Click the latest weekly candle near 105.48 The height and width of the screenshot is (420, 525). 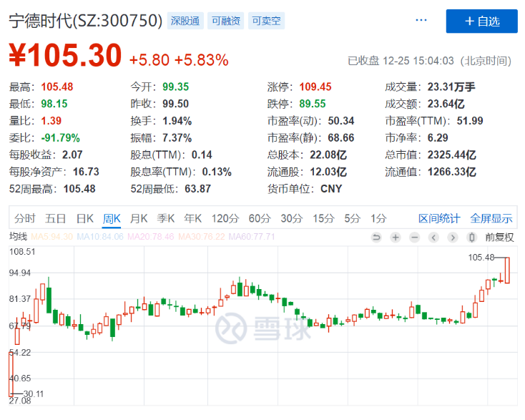pyautogui.click(x=507, y=270)
